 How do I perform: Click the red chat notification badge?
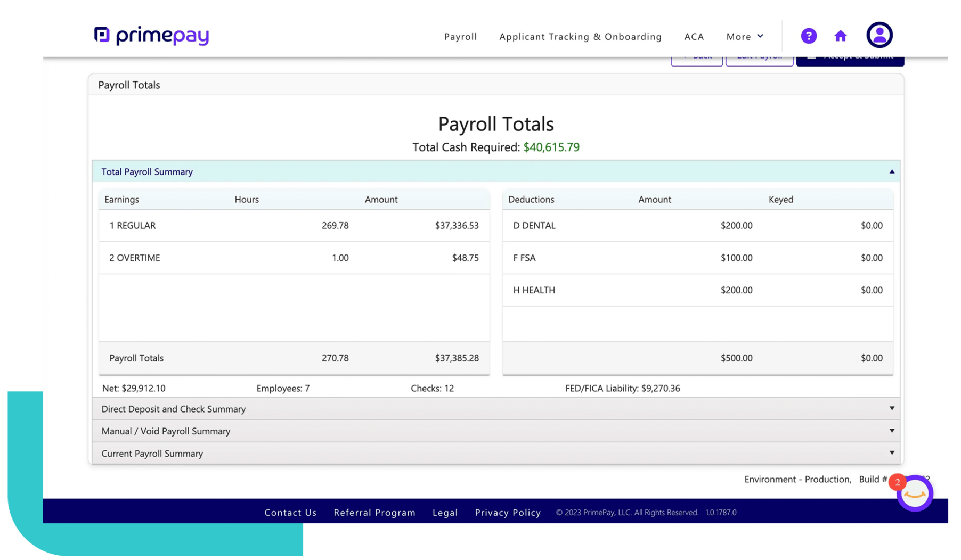click(898, 482)
